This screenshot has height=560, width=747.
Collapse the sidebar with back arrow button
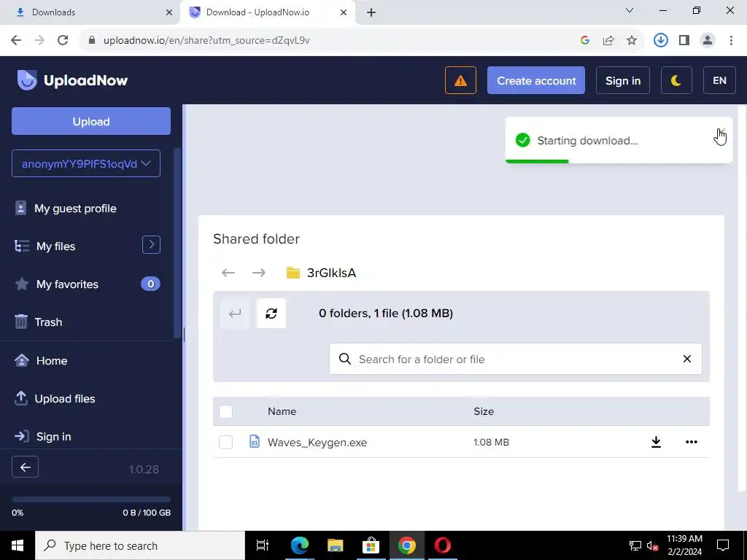pyautogui.click(x=26, y=467)
